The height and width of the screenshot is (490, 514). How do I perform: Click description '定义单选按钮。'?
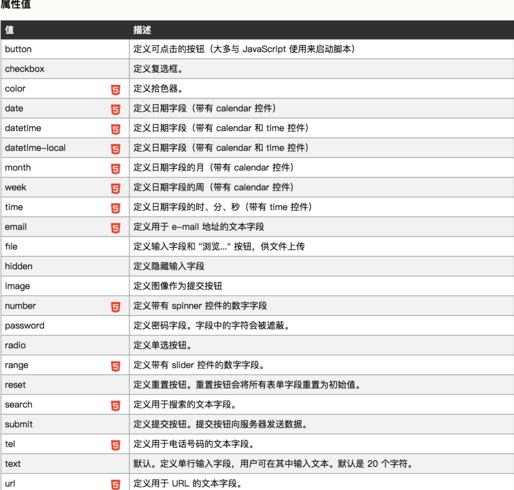tap(163, 345)
